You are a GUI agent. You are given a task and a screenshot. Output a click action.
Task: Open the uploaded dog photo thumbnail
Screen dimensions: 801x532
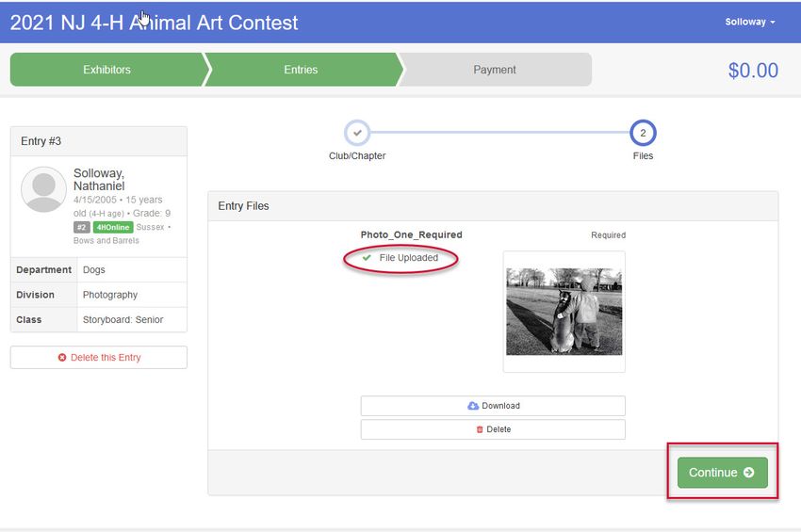click(564, 312)
